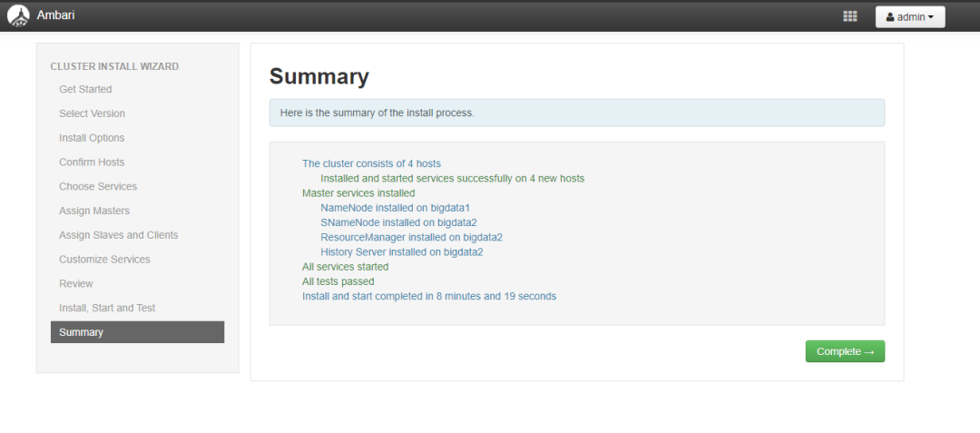Click NameNode installed on bigdata1 line
The image size is (980, 433).
(395, 208)
